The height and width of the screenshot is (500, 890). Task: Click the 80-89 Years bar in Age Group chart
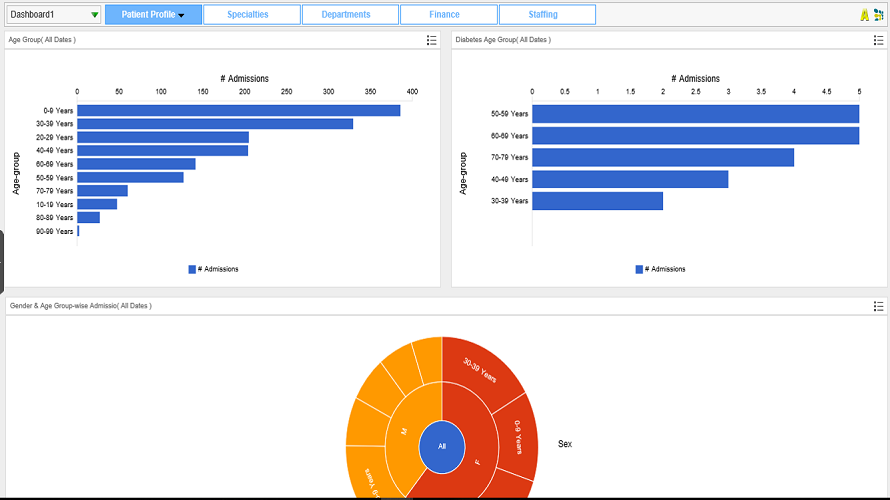click(x=89, y=217)
